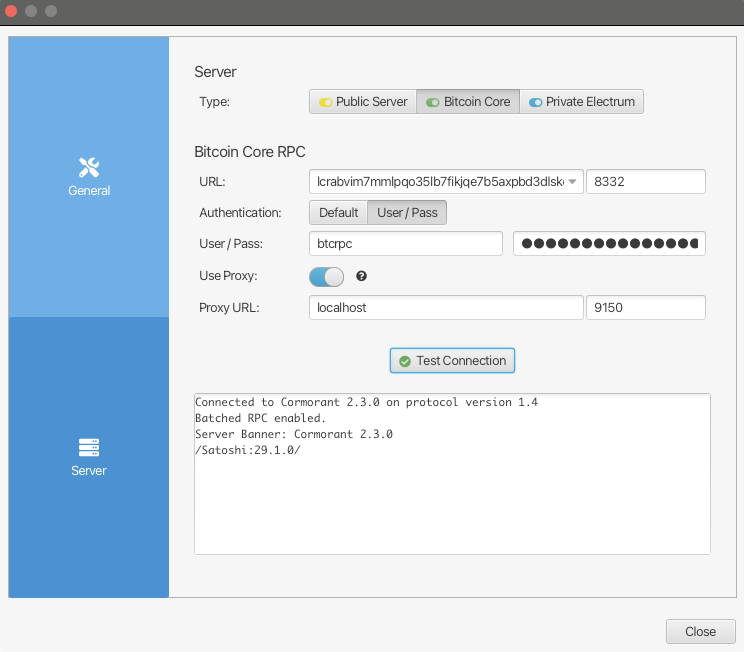Screen dimensions: 744x652
Task: Click the Server rack icon in sidebar
Action: (x=89, y=447)
